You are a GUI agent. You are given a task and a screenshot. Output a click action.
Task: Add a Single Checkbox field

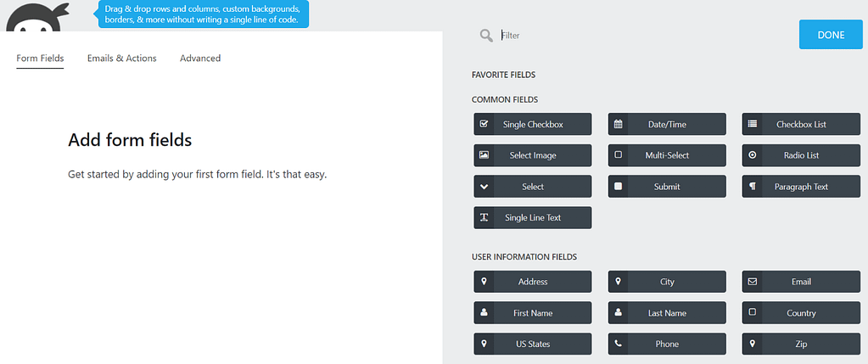[533, 124]
